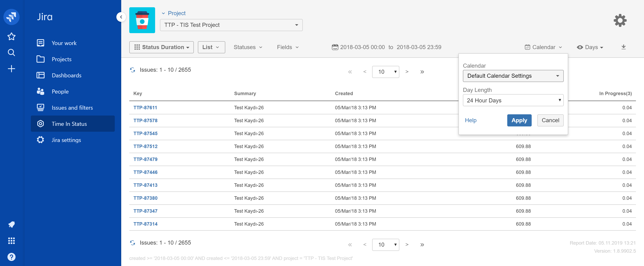Expand the Default Calendar Settings dropdown
Viewport: 644px width, 266px height.
[x=513, y=76]
